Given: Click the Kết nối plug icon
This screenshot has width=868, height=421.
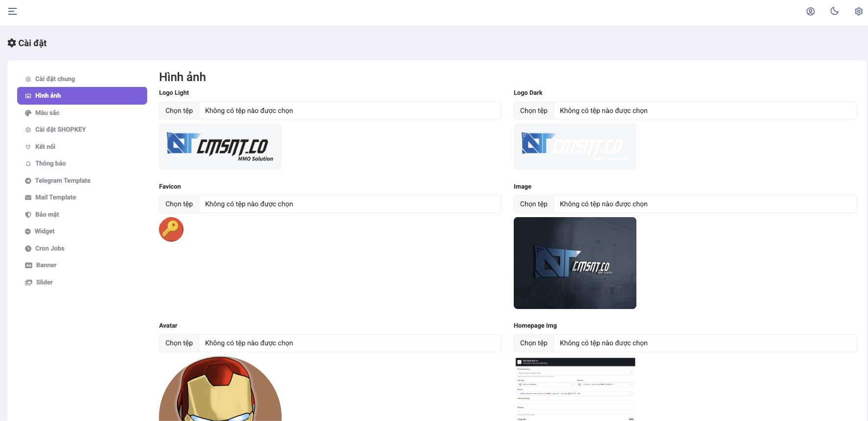Looking at the screenshot, I should [28, 147].
